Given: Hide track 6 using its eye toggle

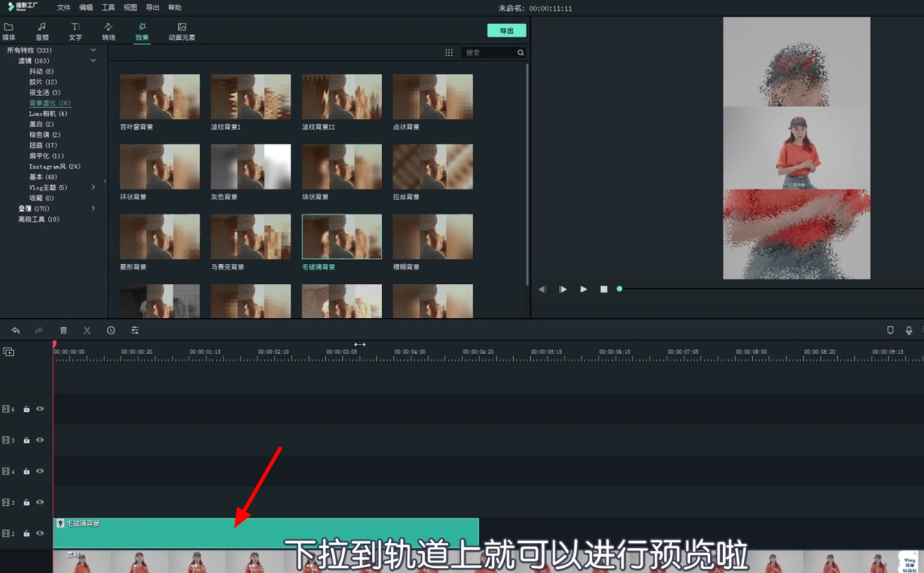Looking at the screenshot, I should [x=39, y=408].
